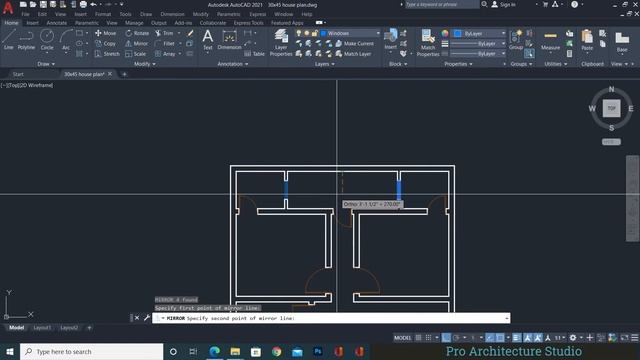The image size is (640, 360).
Task: Open Layer Properties manager
Action: pos(281,43)
